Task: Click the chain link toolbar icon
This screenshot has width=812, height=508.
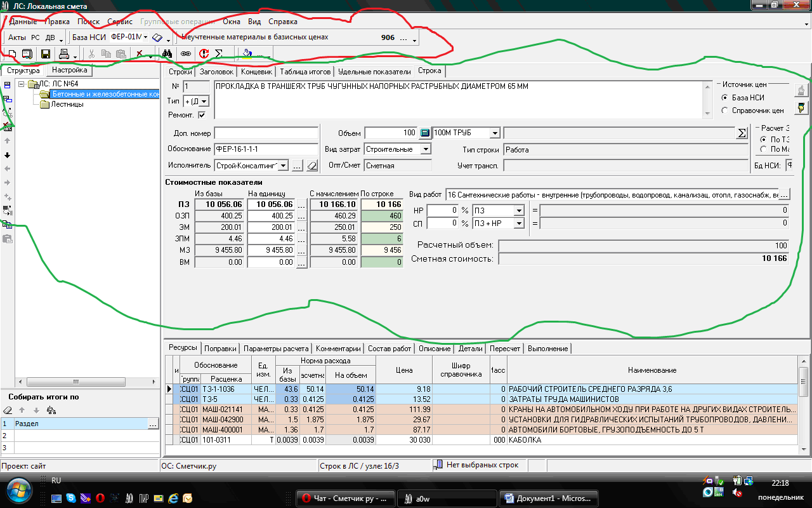Action: [185, 54]
